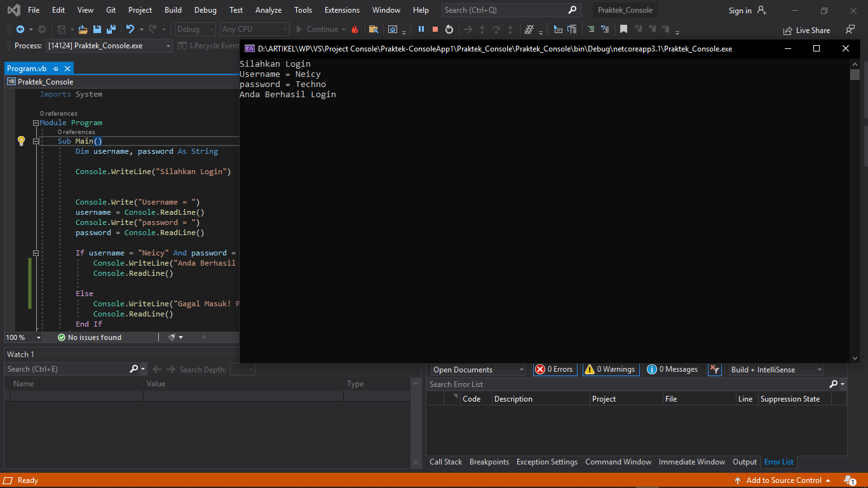
Task: Click the bookmark icon in the toolbar
Action: (x=624, y=29)
